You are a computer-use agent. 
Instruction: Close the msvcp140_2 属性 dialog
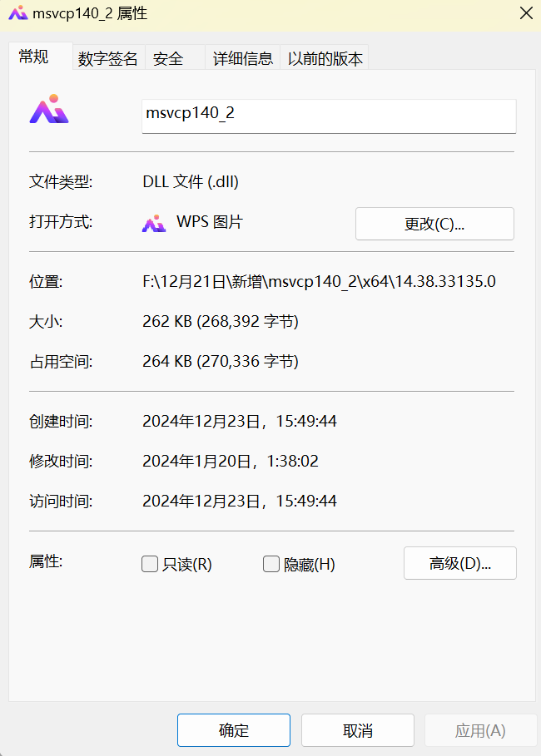coord(525,13)
